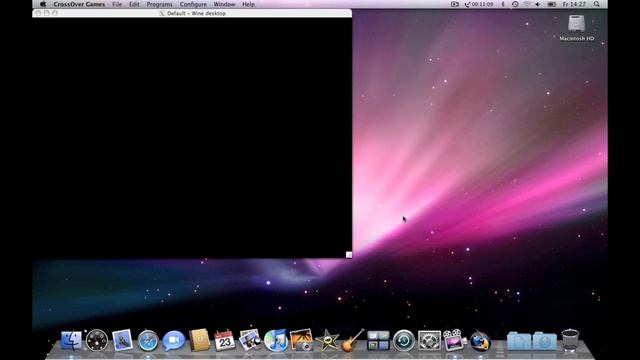
Task: Open the Edit menu
Action: coord(134,4)
